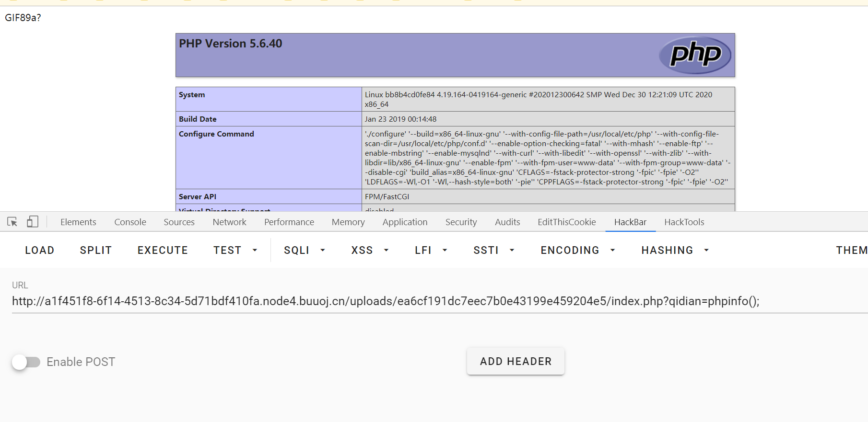868x422 pixels.
Task: Click the EXECUTE button
Action: 163,250
